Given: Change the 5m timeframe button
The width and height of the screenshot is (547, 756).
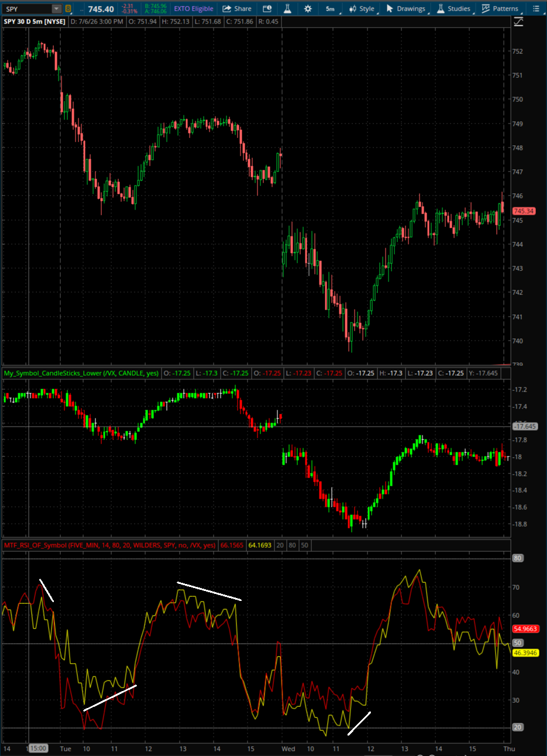Looking at the screenshot, I should pos(331,9).
